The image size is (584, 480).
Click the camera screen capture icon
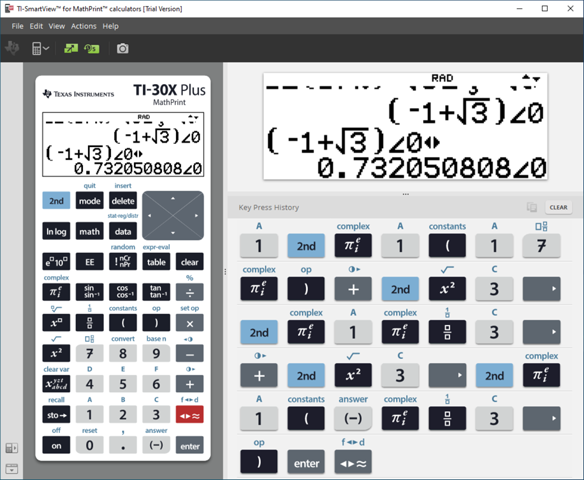pos(123,48)
